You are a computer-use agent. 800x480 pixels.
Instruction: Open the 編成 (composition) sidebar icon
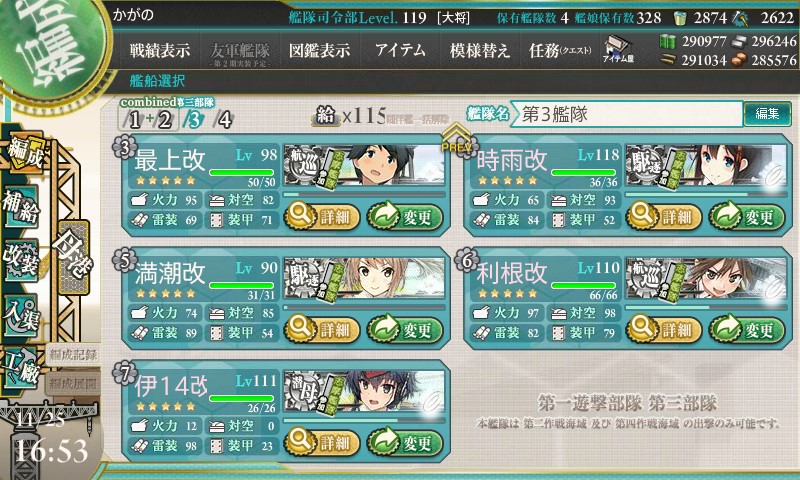[x=24, y=153]
